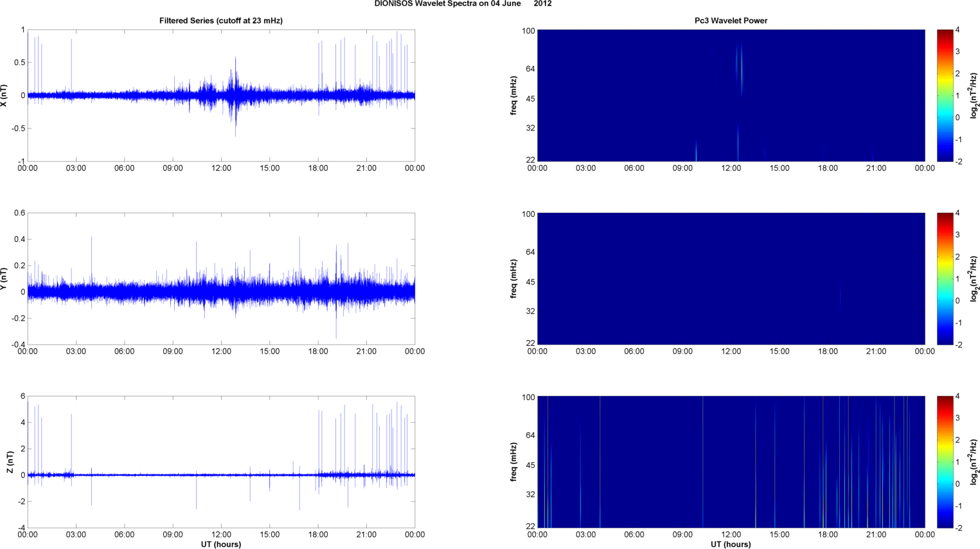Click 'freq (mHz)' label of the X spectrogram

[x=514, y=95]
